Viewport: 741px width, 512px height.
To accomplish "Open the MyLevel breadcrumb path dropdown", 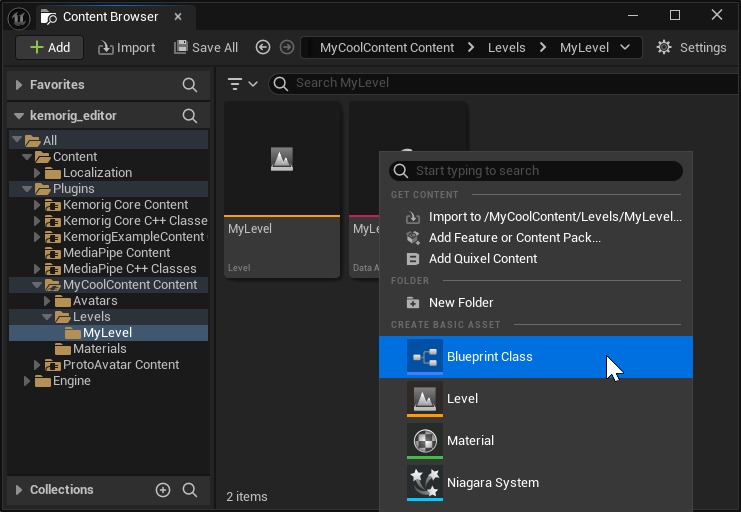I will pos(626,47).
